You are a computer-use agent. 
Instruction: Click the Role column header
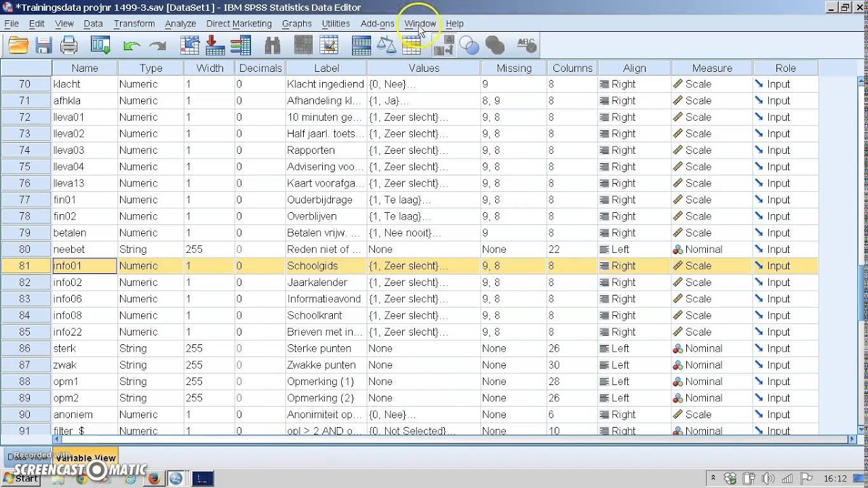(785, 68)
